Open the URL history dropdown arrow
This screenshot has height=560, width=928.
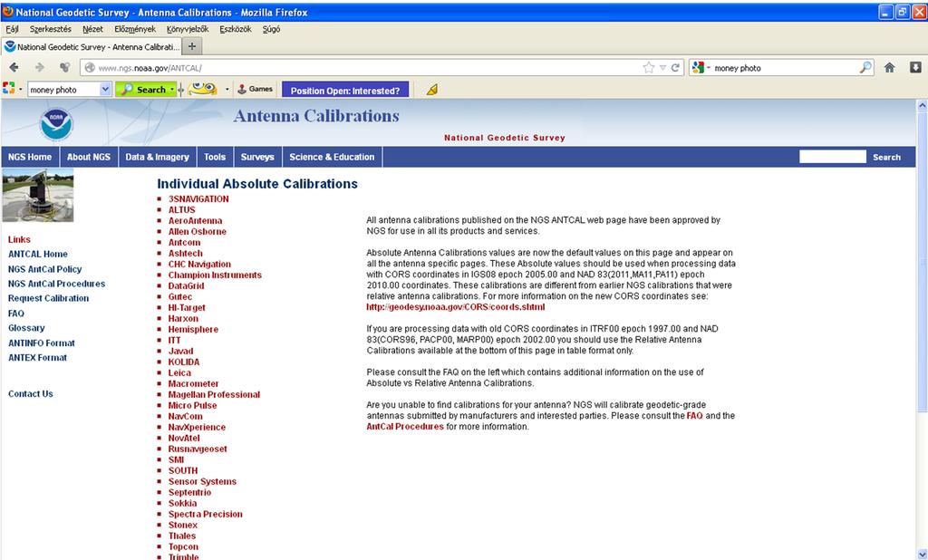click(x=662, y=67)
